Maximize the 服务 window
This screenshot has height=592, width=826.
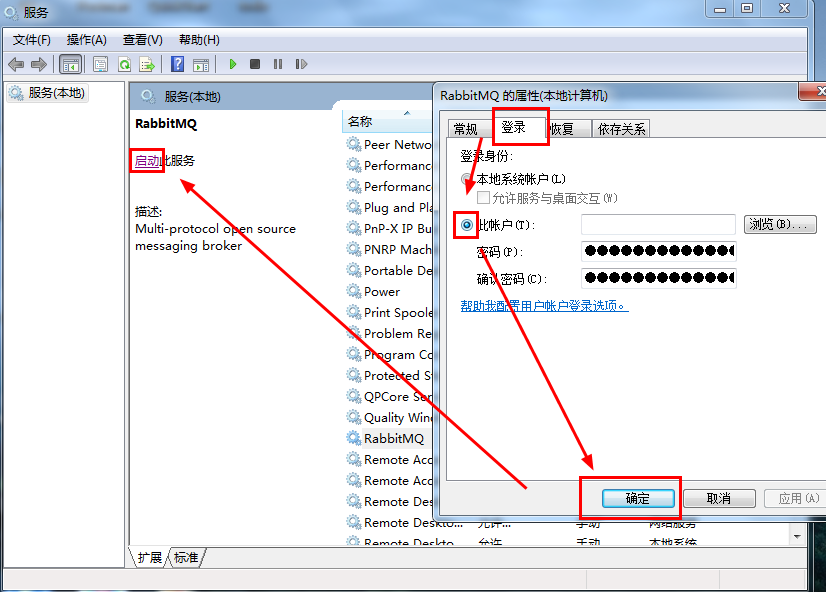pyautogui.click(x=747, y=8)
